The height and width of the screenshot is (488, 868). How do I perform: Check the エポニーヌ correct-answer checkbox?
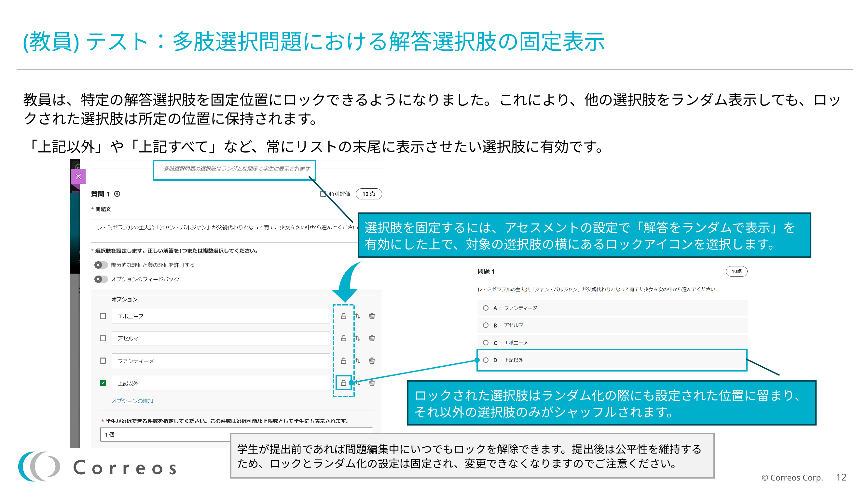coord(103,316)
